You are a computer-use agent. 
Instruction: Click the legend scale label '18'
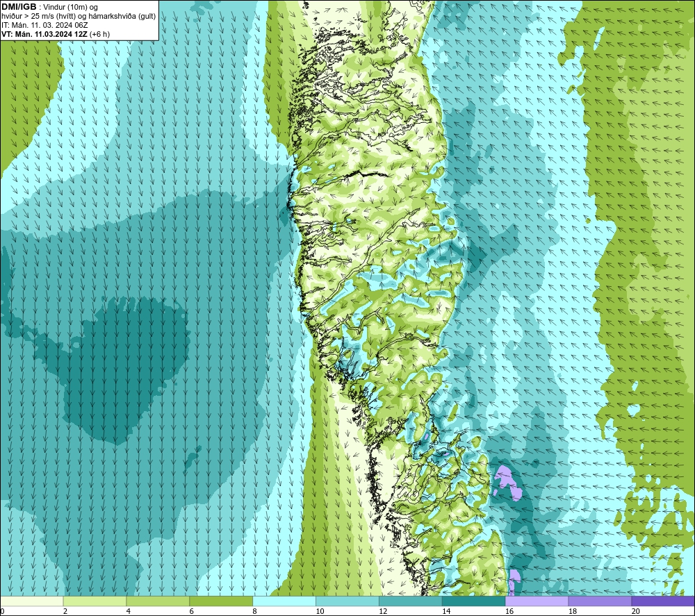pos(573,611)
